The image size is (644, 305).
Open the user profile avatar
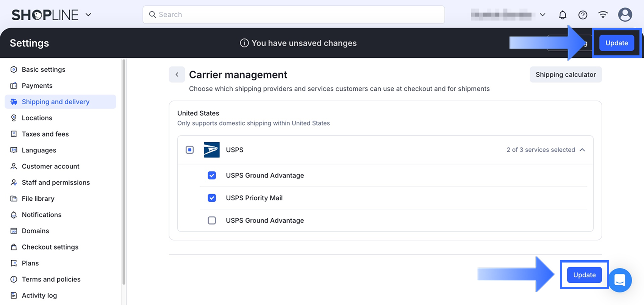(x=625, y=15)
